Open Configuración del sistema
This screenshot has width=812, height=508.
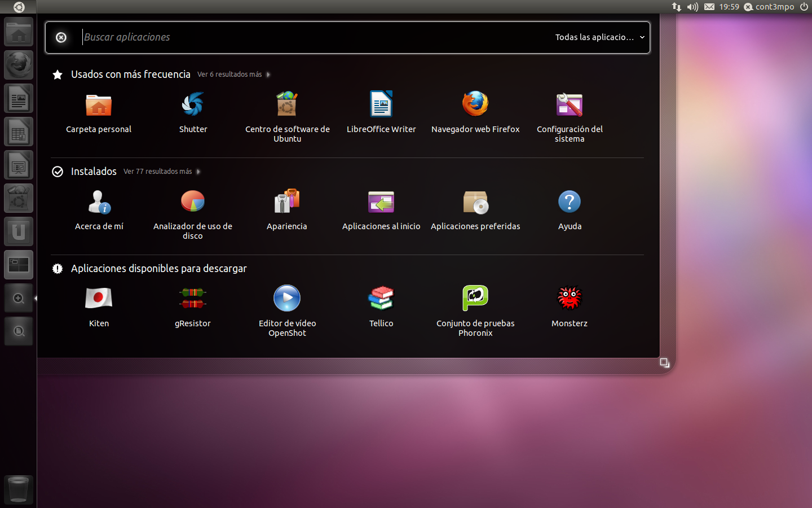pos(570,106)
